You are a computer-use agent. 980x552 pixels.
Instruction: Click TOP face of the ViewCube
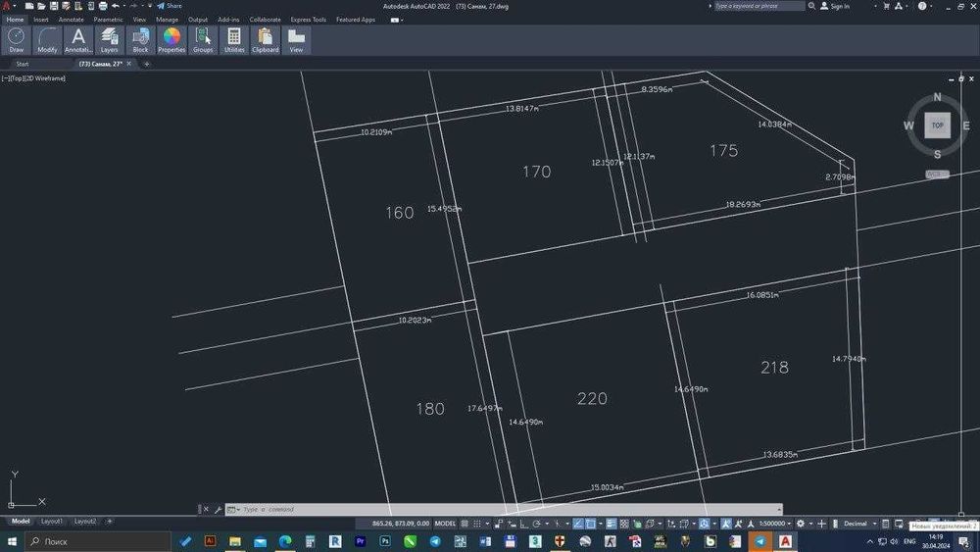tap(938, 125)
